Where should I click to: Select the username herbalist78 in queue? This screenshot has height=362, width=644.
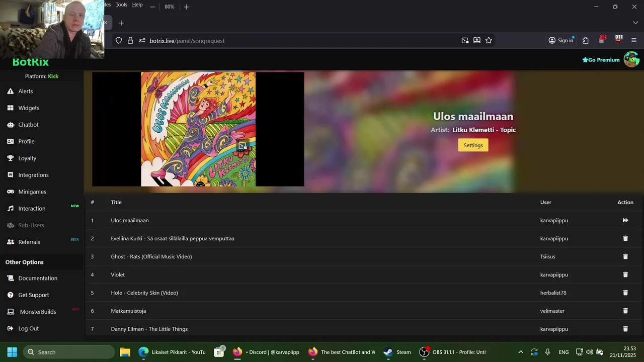(x=553, y=293)
